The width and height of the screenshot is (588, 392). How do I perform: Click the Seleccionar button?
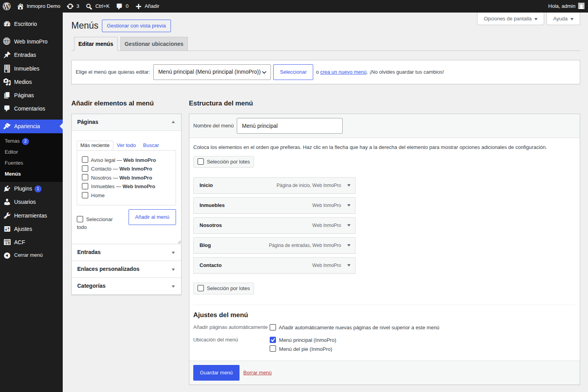[x=293, y=72]
